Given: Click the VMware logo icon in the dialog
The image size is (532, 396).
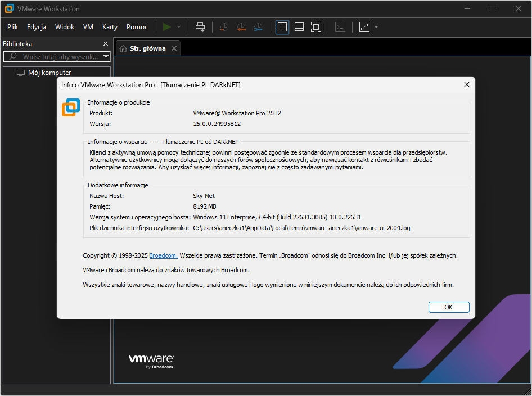Looking at the screenshot, I should (x=71, y=107).
